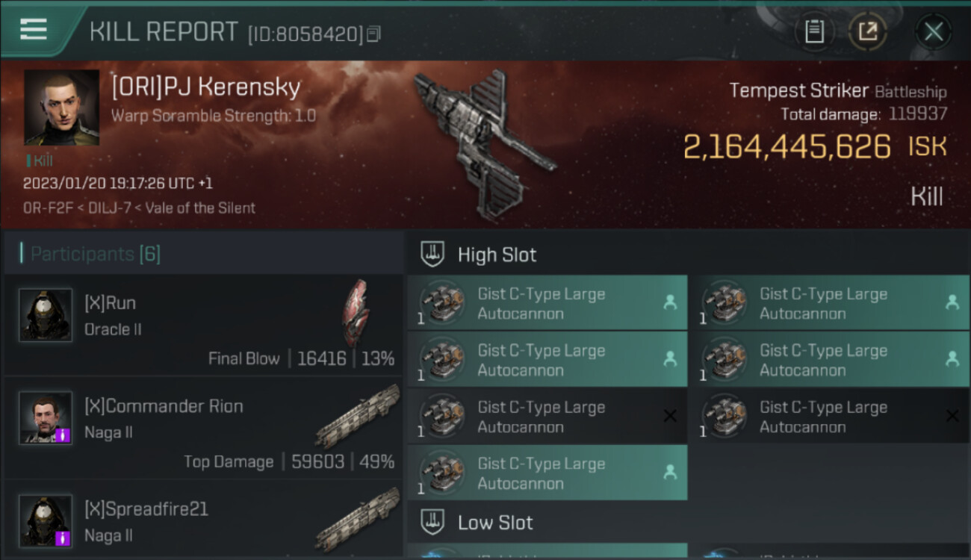Close the Kill Report window

coord(934,31)
